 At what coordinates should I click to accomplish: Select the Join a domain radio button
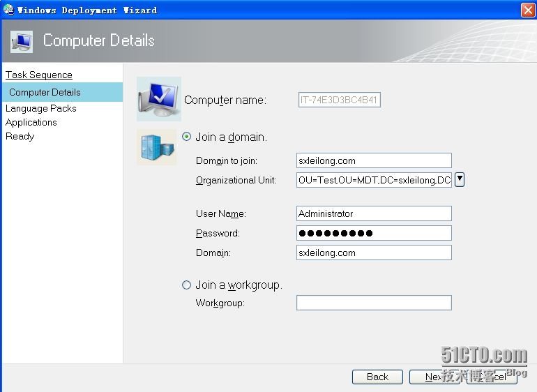[x=186, y=137]
